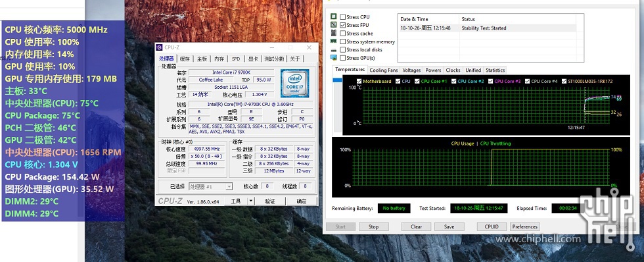Click the Intel Core i7 logo in CPU-Z
This screenshot has height=262, width=644.
coord(294,83)
